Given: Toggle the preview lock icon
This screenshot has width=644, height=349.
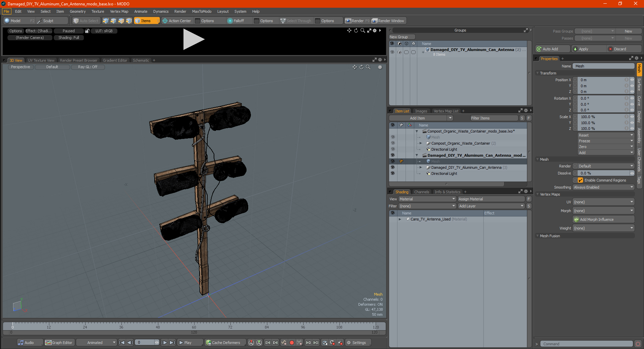Looking at the screenshot, I should (x=87, y=31).
